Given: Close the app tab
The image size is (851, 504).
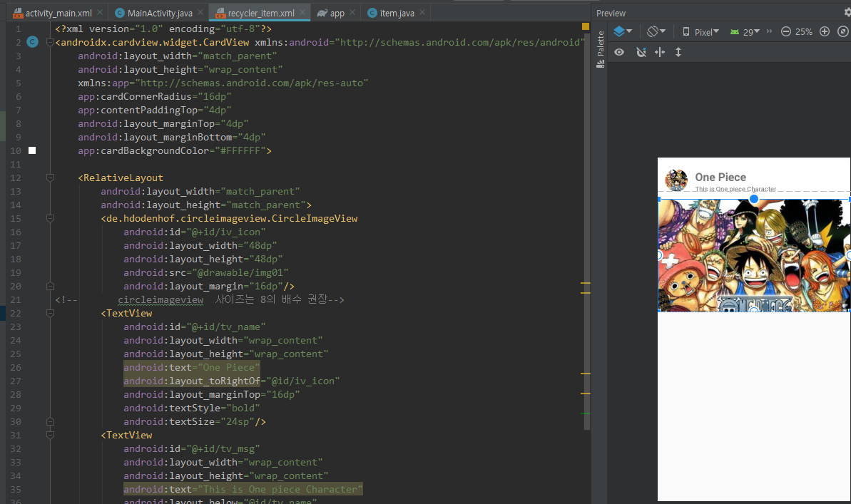Looking at the screenshot, I should click(x=352, y=13).
